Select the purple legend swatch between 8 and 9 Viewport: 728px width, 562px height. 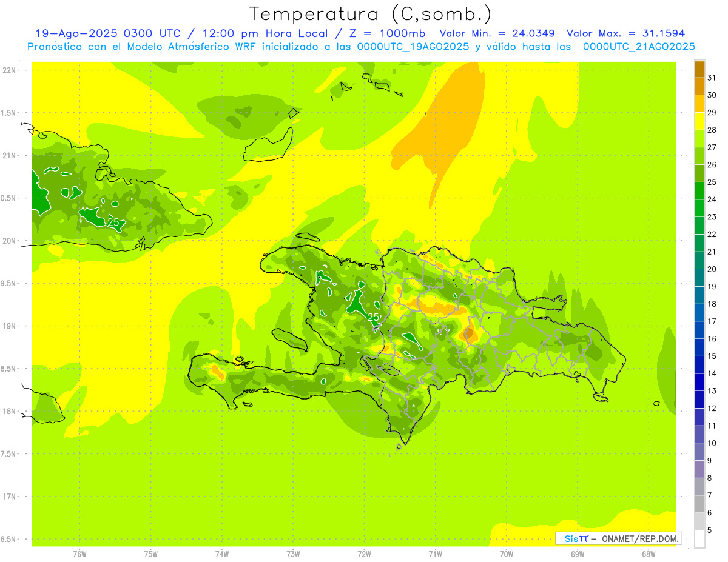point(699,469)
